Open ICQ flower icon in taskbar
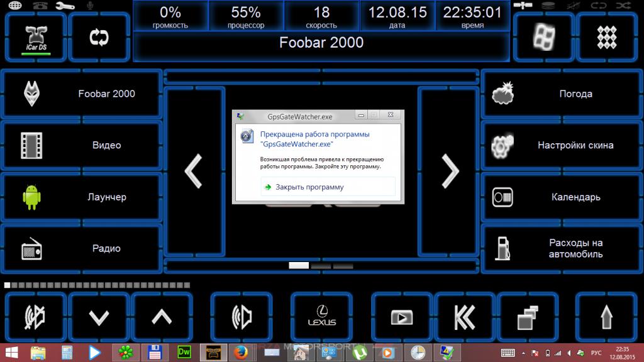The width and height of the screenshot is (644, 362). tap(125, 353)
